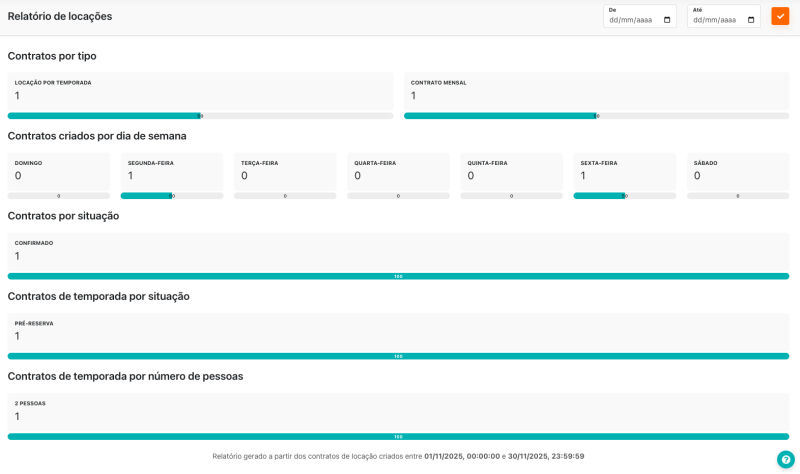Click the Sábado weekday card
The image size is (800, 474).
coord(737,170)
